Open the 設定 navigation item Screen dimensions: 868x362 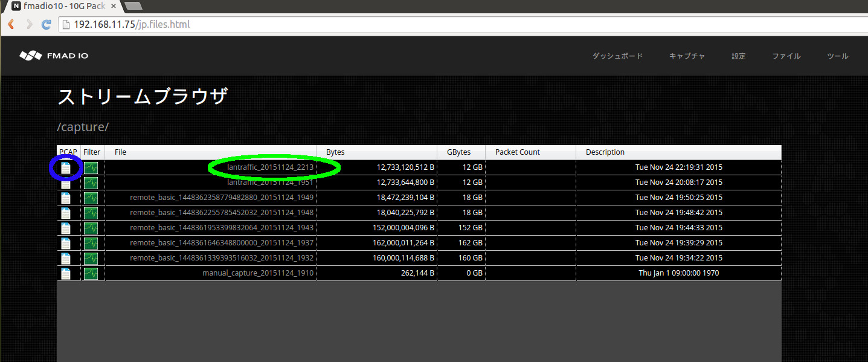738,56
